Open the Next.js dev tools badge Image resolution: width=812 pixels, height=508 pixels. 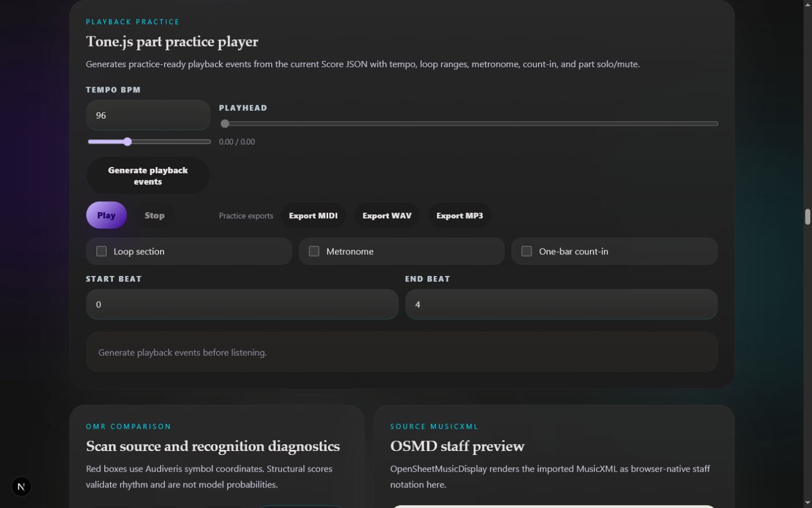21,486
